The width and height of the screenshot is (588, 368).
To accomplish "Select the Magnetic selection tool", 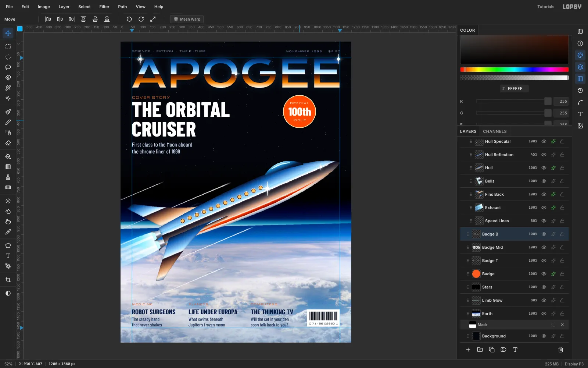I will [x=8, y=78].
